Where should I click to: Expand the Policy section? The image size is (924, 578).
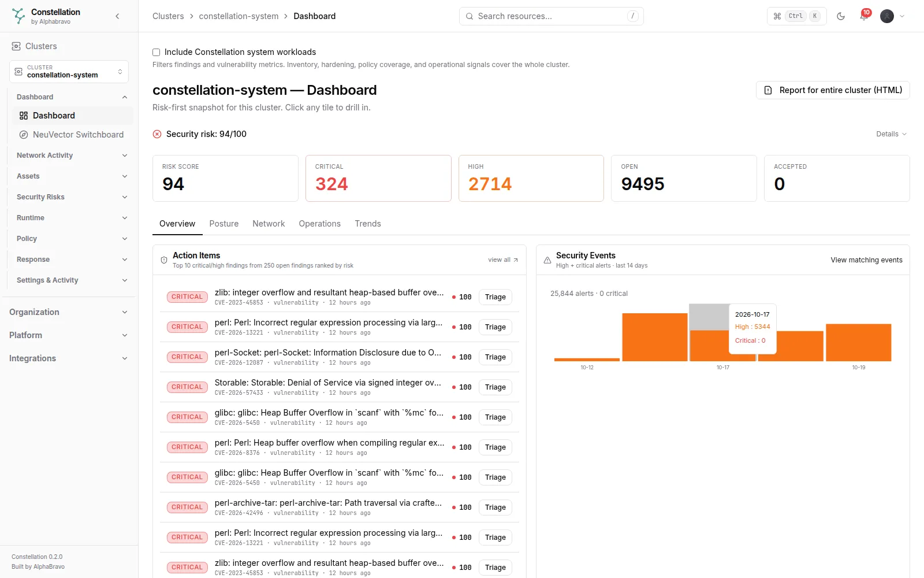(72, 239)
